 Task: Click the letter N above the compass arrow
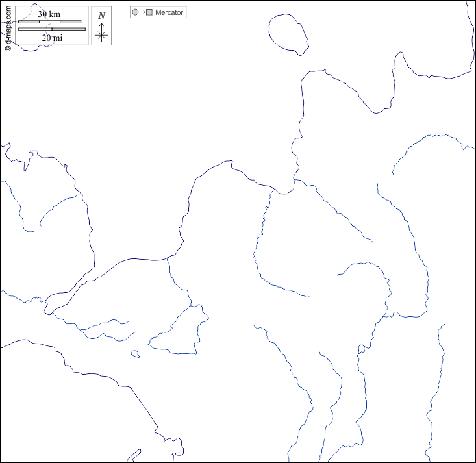click(x=101, y=16)
